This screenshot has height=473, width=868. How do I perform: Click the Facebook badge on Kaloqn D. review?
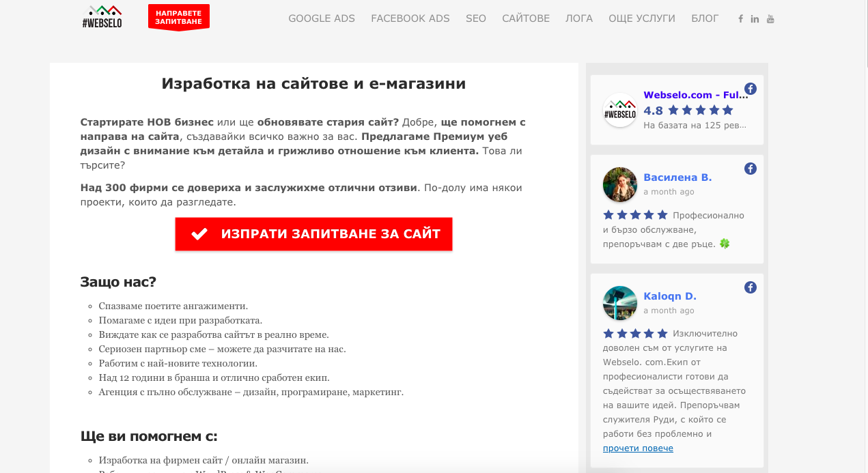pyautogui.click(x=751, y=287)
